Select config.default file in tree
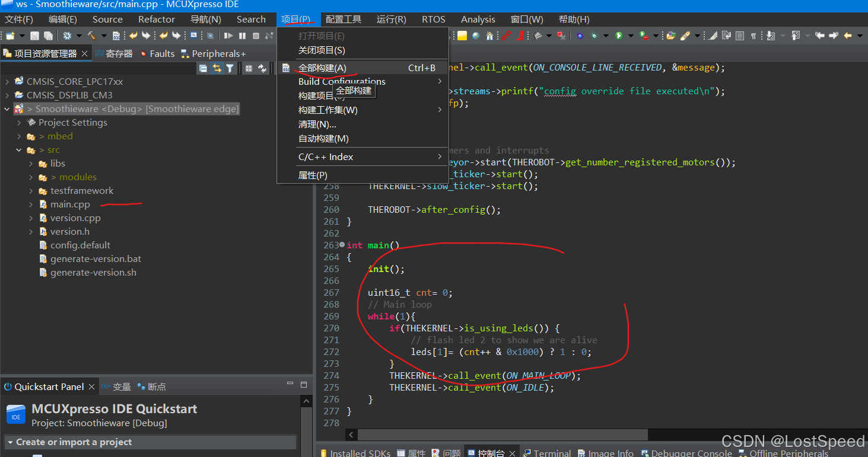Screen dimensions: 868x457 [80, 245]
